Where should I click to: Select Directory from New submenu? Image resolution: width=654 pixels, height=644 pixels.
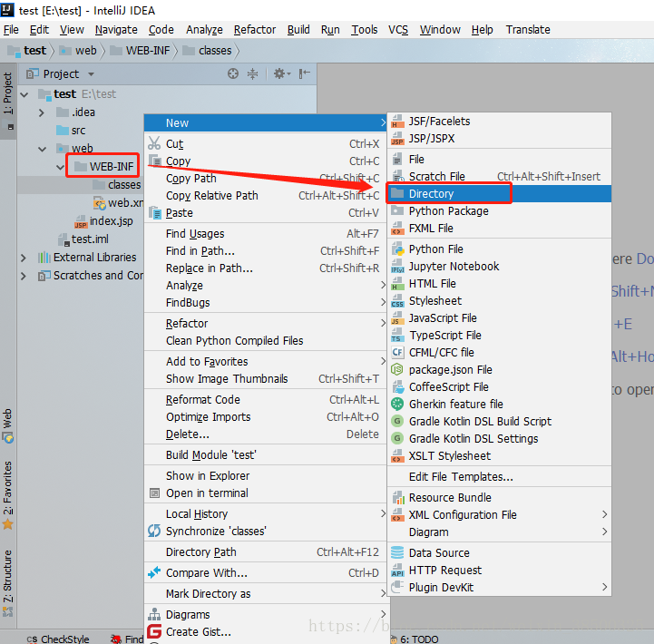[499, 193]
